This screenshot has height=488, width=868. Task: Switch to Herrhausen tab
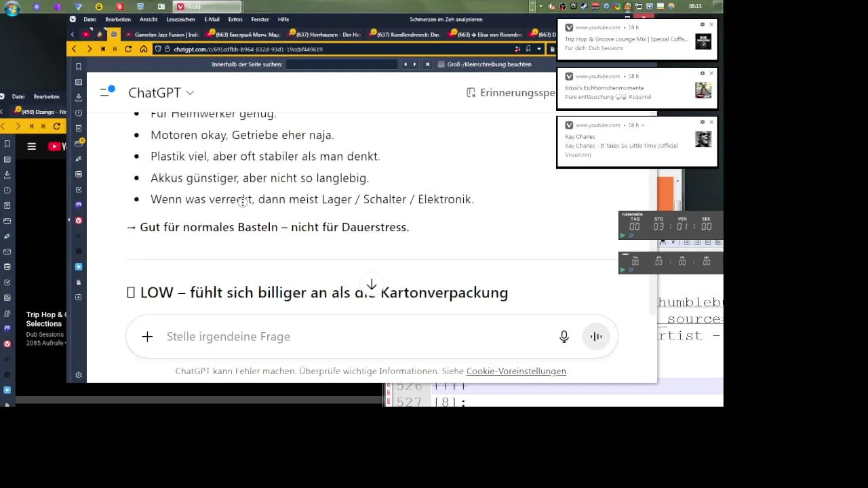coord(324,34)
